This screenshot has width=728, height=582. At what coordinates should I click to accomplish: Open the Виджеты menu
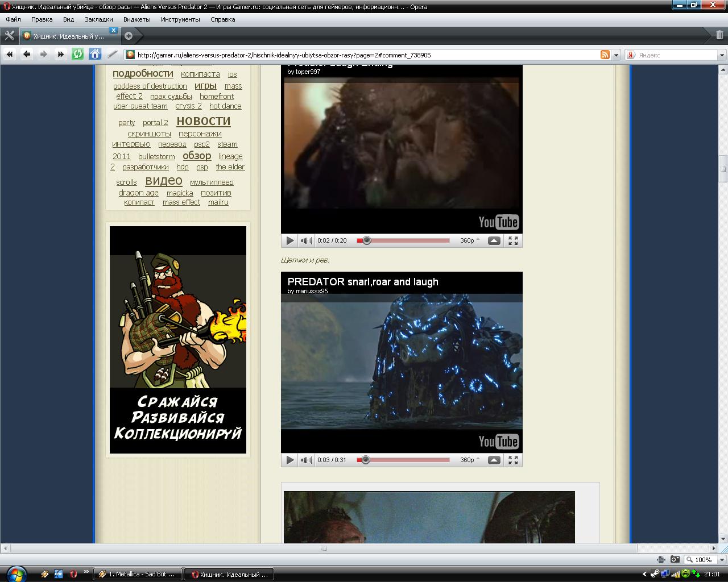[x=136, y=19]
